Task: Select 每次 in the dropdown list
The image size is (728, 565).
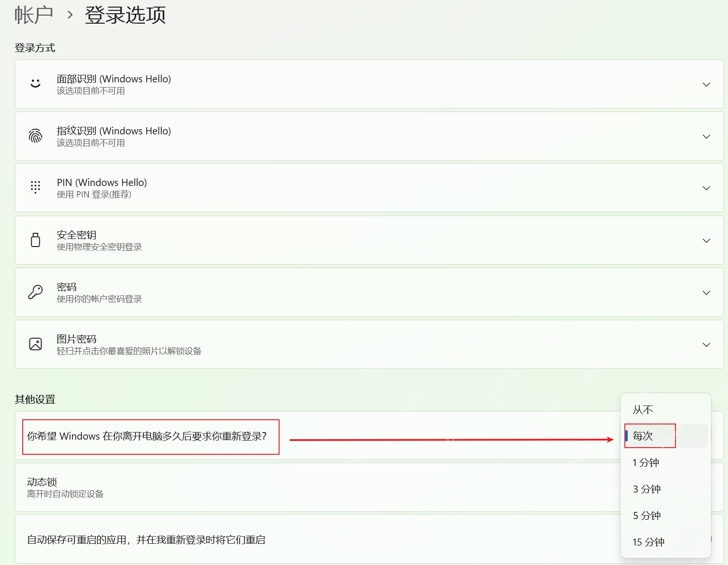Action: click(666, 436)
